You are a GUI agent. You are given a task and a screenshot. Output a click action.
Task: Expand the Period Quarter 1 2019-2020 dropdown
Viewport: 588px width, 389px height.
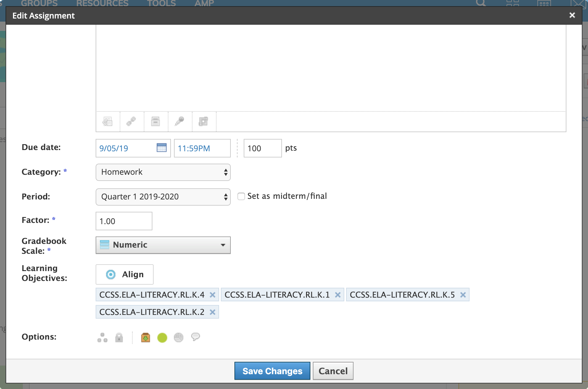[x=163, y=197]
